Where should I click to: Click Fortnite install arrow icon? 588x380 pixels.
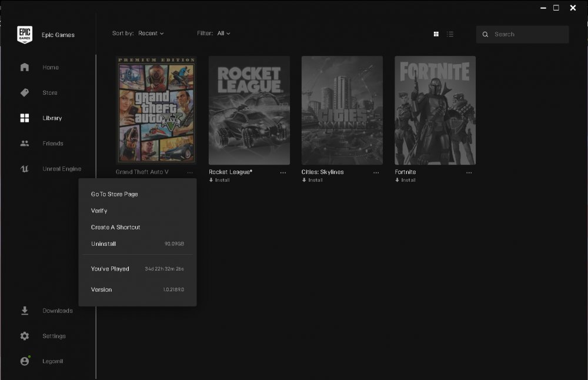[x=397, y=180]
